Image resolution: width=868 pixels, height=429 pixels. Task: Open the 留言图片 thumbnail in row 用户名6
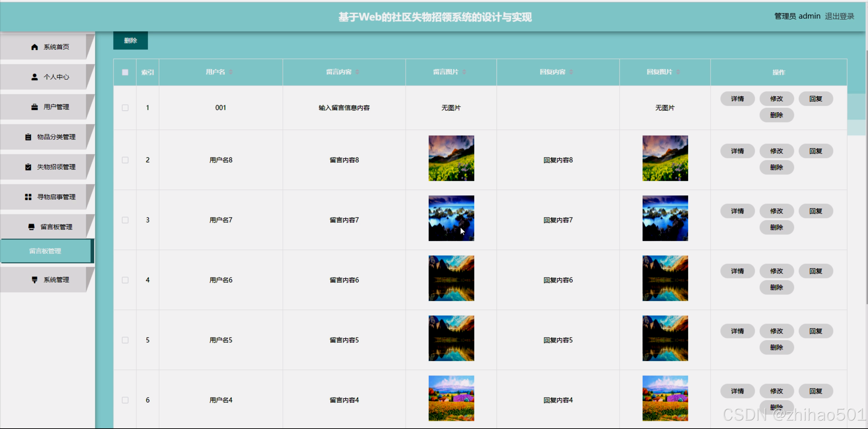[x=451, y=278]
